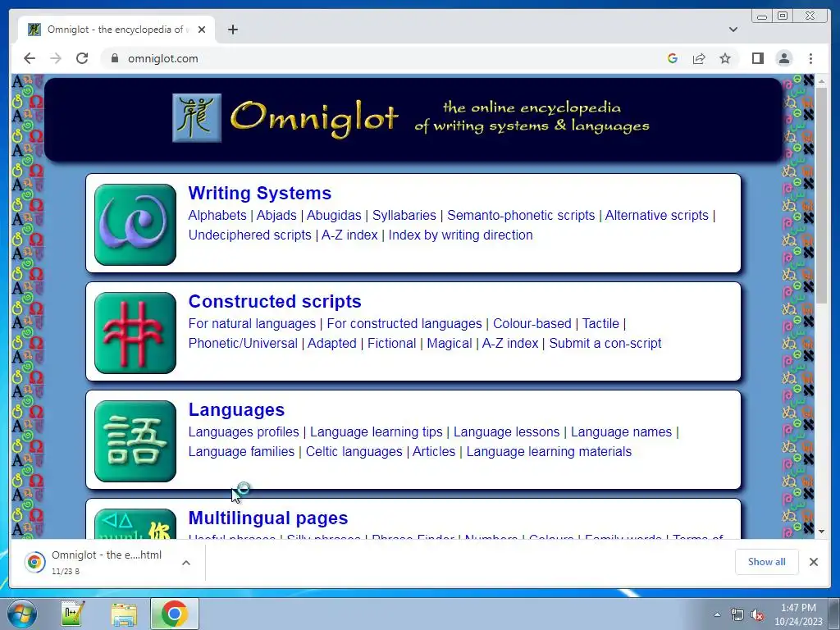
Task: Open Constructed scripts A-Z index link
Action: pos(510,344)
